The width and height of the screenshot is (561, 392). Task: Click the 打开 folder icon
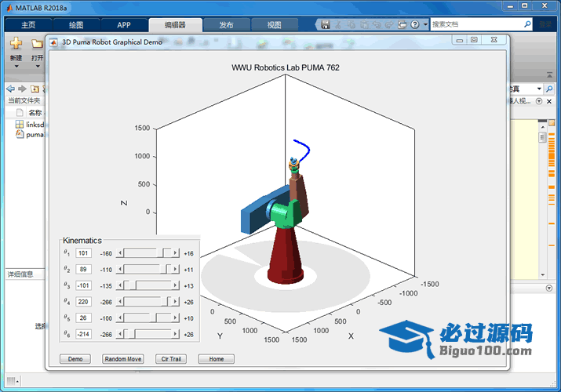[37, 44]
